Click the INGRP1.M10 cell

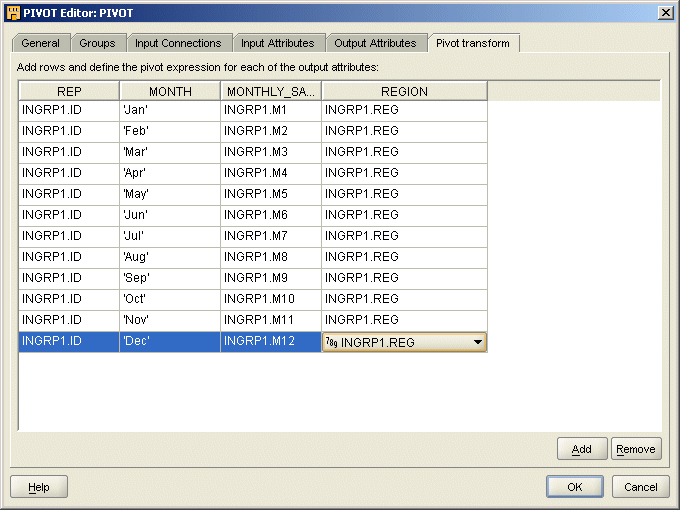pyautogui.click(x=271, y=299)
